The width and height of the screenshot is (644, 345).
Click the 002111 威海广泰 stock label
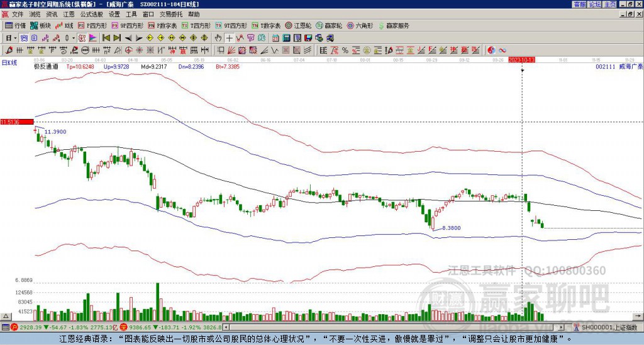[619, 67]
